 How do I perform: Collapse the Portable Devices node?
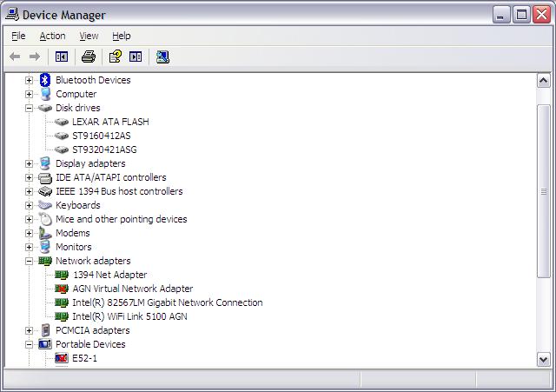point(29,344)
